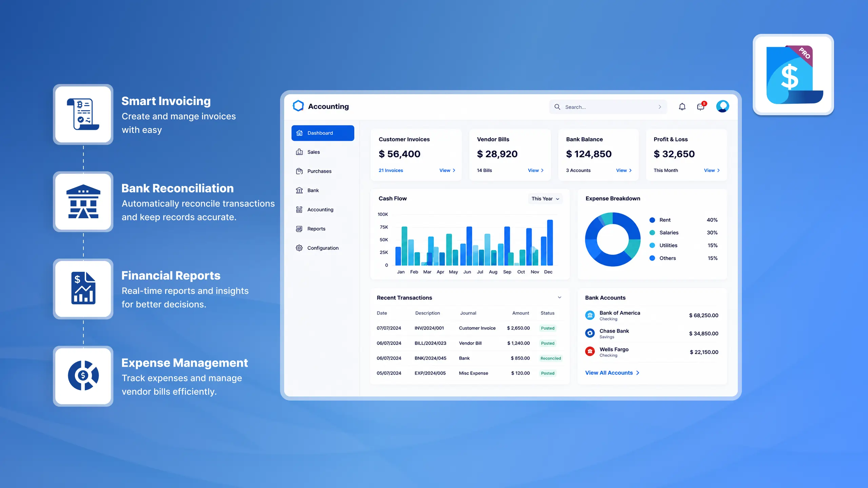Click the $ 2,650.00 amount cell
This screenshot has width=868, height=488.
coord(518,328)
